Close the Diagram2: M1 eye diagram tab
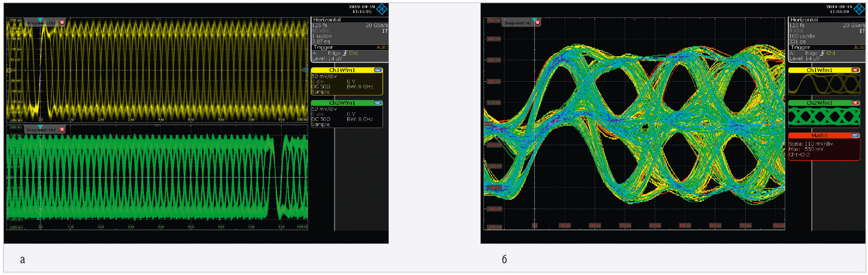 [x=538, y=23]
